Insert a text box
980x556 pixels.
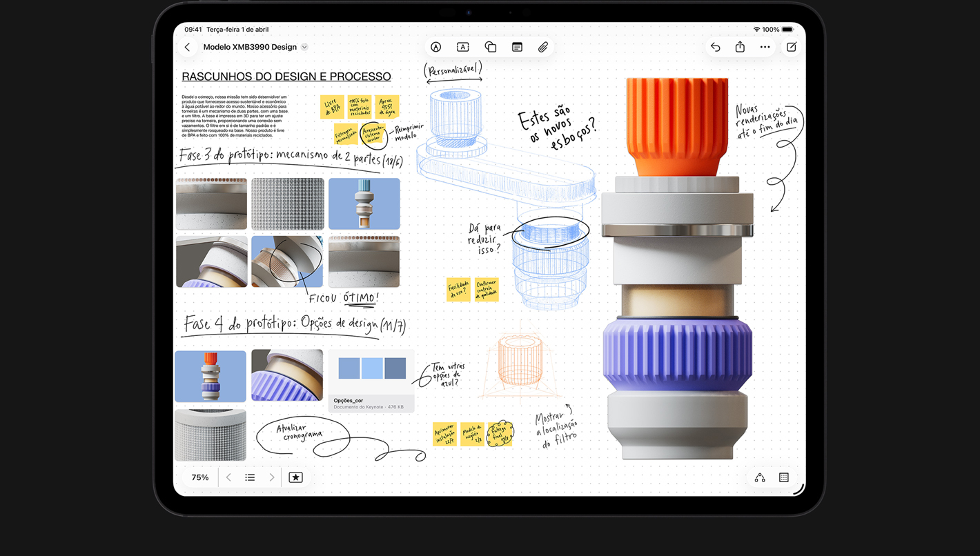point(463,47)
